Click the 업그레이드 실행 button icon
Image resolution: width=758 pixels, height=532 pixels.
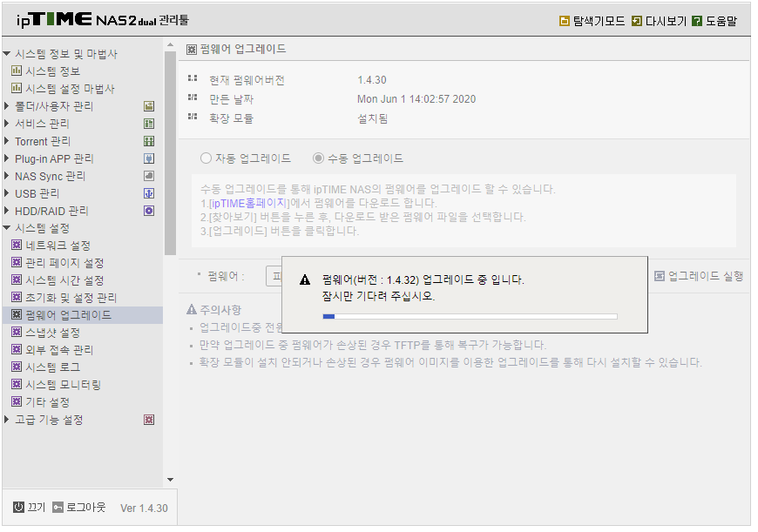pos(660,276)
